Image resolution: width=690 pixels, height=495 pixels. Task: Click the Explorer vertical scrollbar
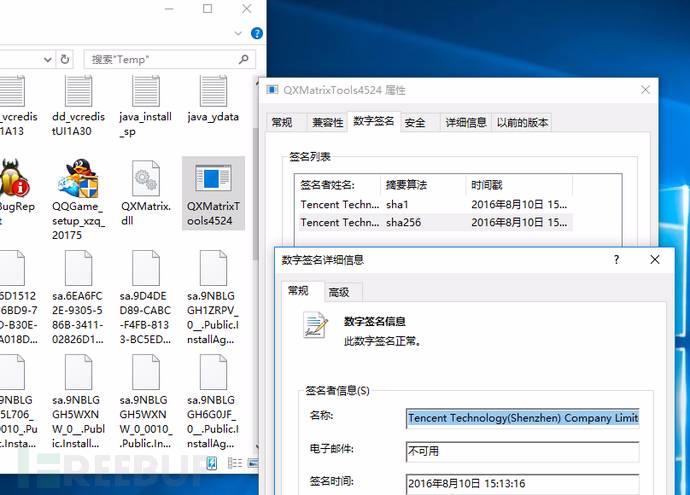(x=255, y=194)
